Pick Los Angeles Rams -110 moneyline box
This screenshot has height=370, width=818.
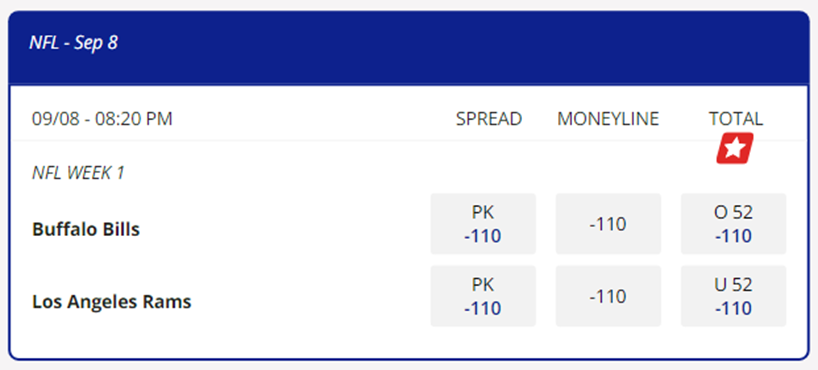click(x=608, y=296)
